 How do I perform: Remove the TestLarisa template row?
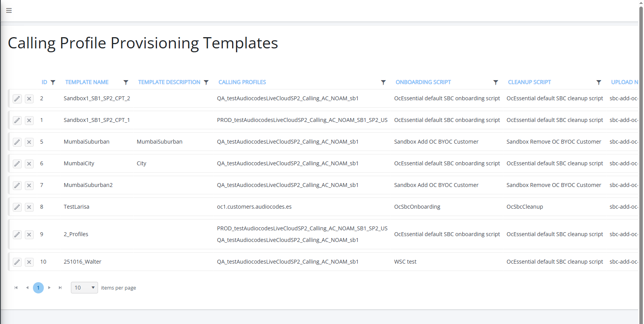point(29,207)
